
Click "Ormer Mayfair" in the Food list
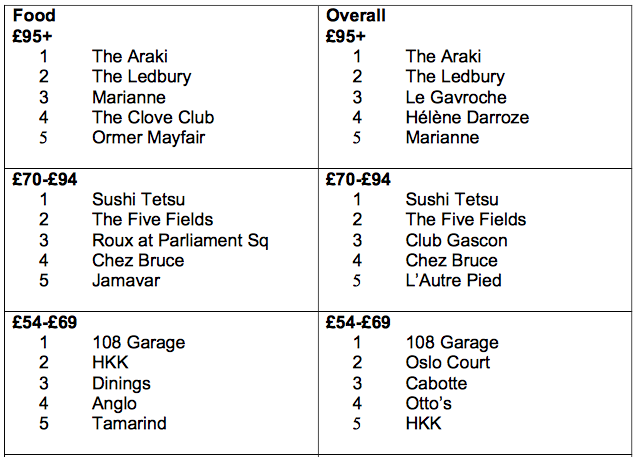[x=148, y=137]
